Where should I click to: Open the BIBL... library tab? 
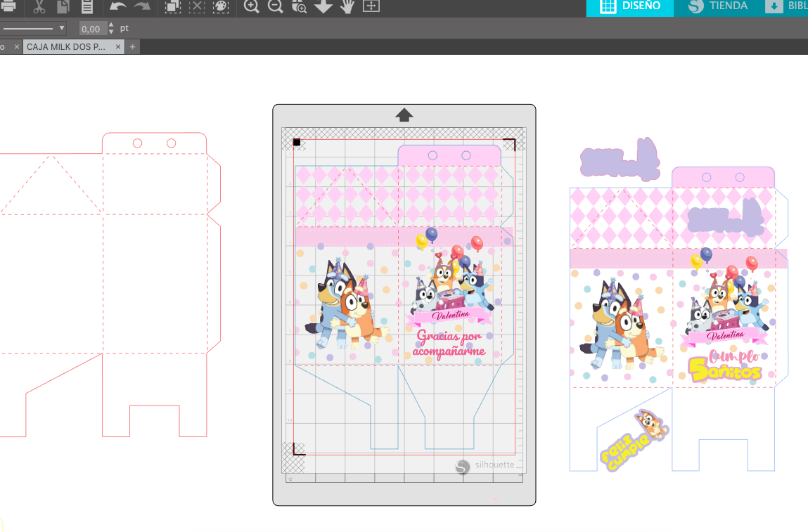pyautogui.click(x=785, y=7)
